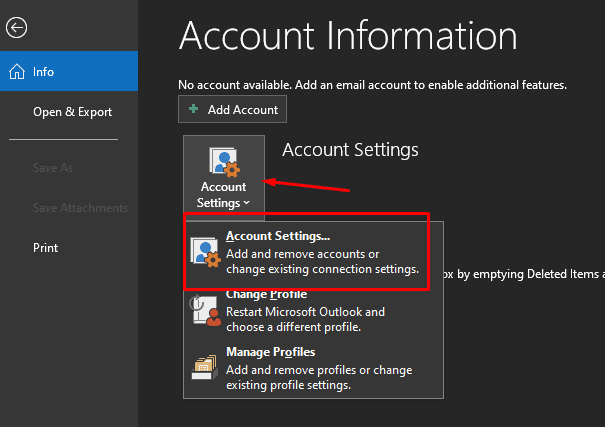Viewport: 605px width, 427px height.
Task: Choose Manage Profiles from the dropdown menu
Action: tap(313, 368)
